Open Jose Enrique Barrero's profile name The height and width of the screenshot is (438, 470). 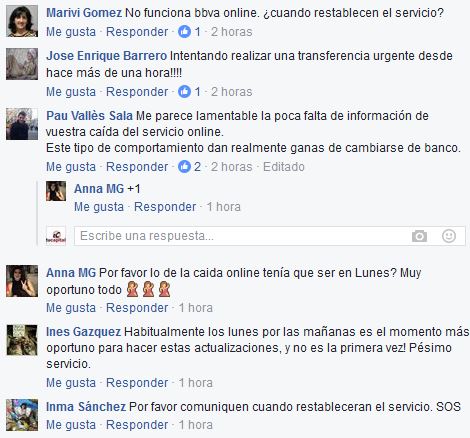(106, 56)
